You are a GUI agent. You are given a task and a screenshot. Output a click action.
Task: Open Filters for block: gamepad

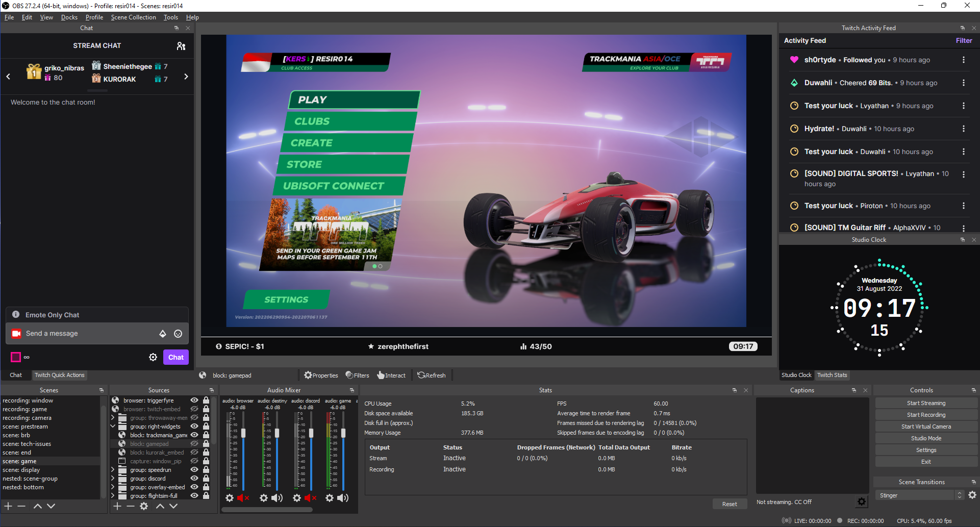point(357,375)
